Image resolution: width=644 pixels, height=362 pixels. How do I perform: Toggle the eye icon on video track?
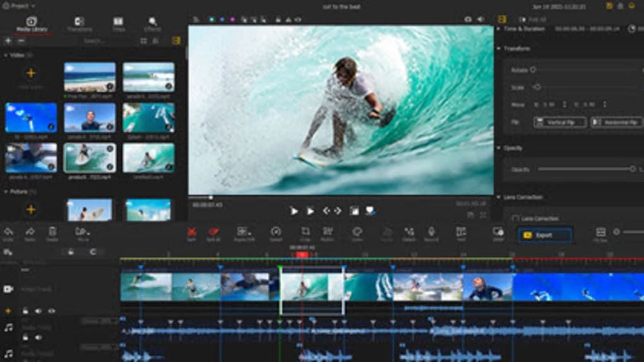52,311
